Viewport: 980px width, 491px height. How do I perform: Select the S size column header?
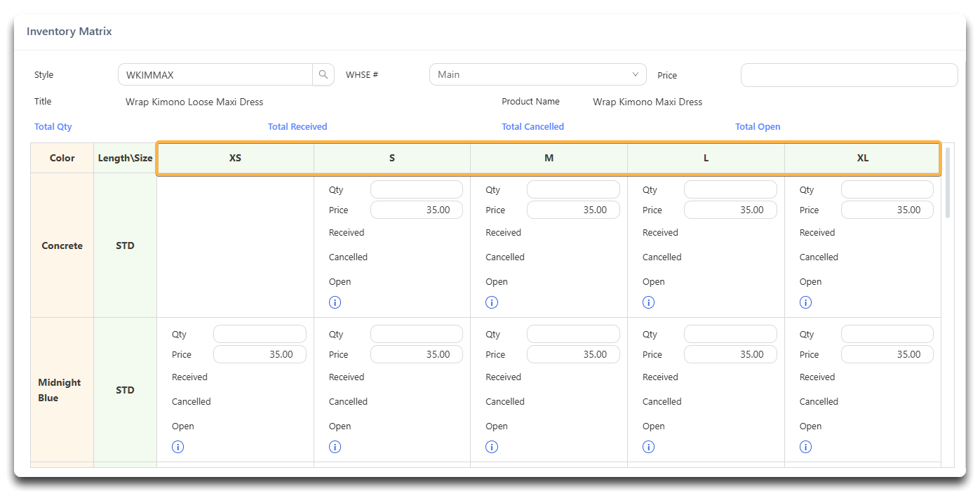(392, 158)
